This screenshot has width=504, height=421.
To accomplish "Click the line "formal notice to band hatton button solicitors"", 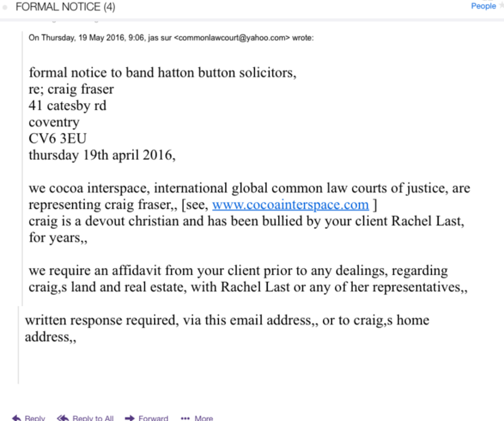I will pyautogui.click(x=162, y=72).
